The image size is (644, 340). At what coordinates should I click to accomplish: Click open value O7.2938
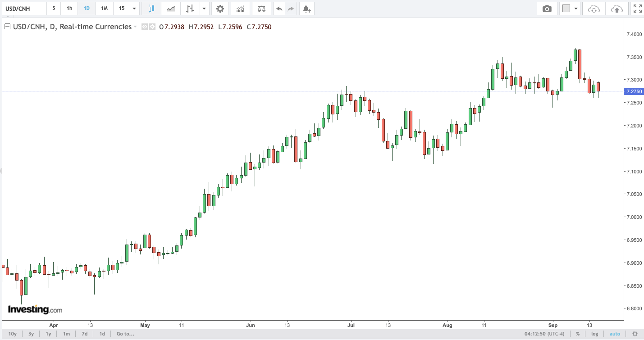(x=172, y=27)
